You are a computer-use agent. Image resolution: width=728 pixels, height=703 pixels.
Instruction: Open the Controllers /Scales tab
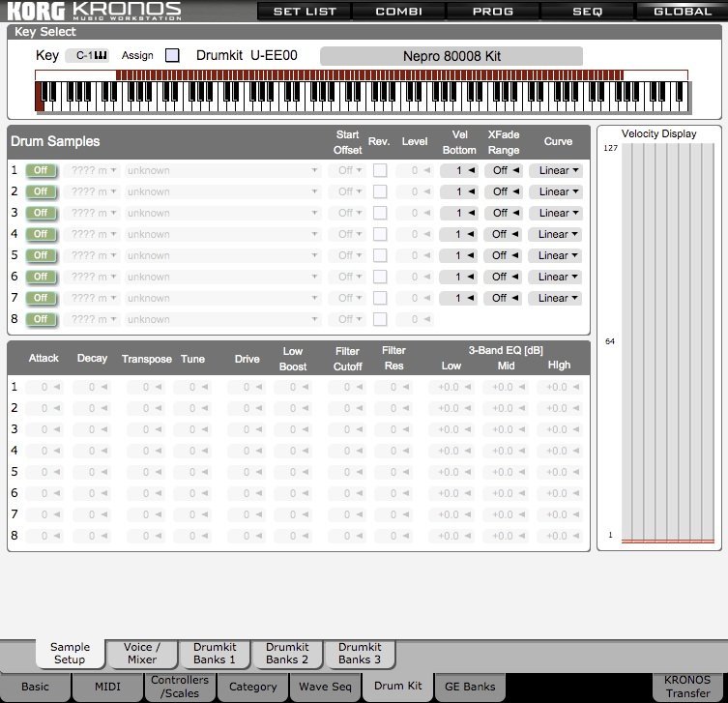tap(180, 687)
